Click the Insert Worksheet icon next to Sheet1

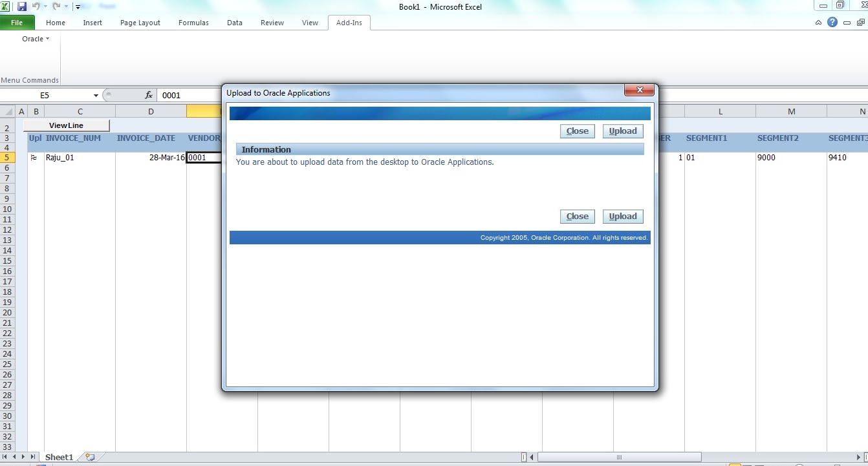pyautogui.click(x=90, y=457)
